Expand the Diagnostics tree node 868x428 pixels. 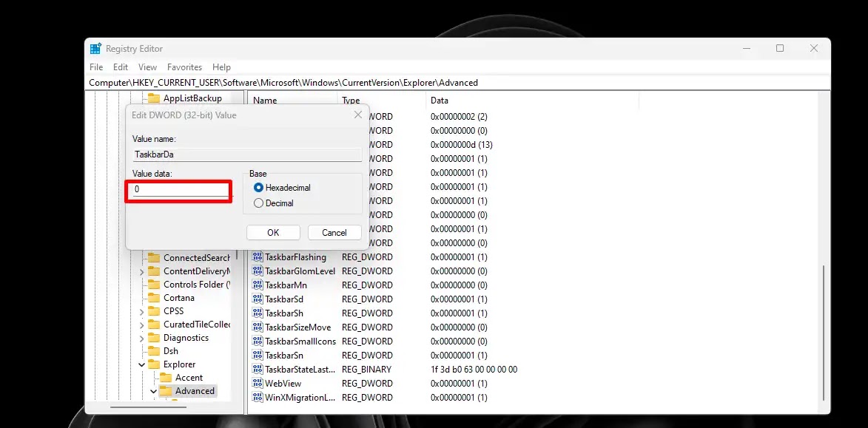pyautogui.click(x=141, y=338)
